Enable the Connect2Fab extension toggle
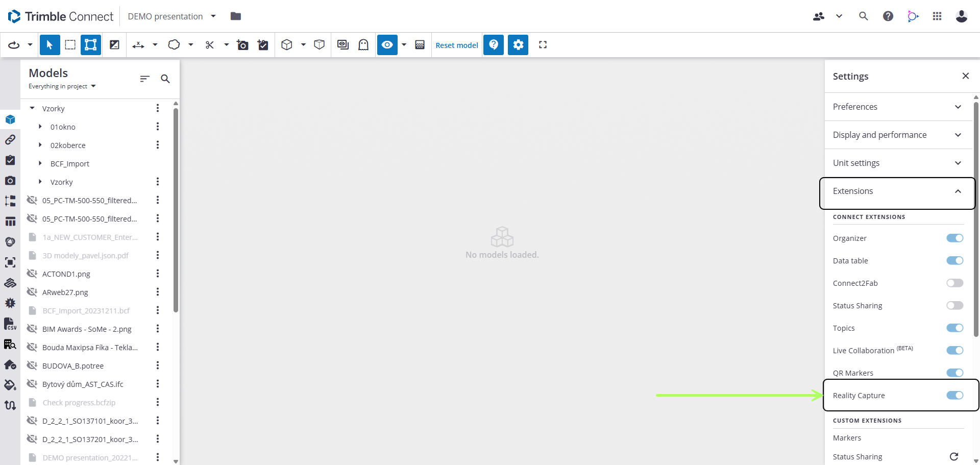Viewport: 980px width, 465px height. [x=954, y=283]
